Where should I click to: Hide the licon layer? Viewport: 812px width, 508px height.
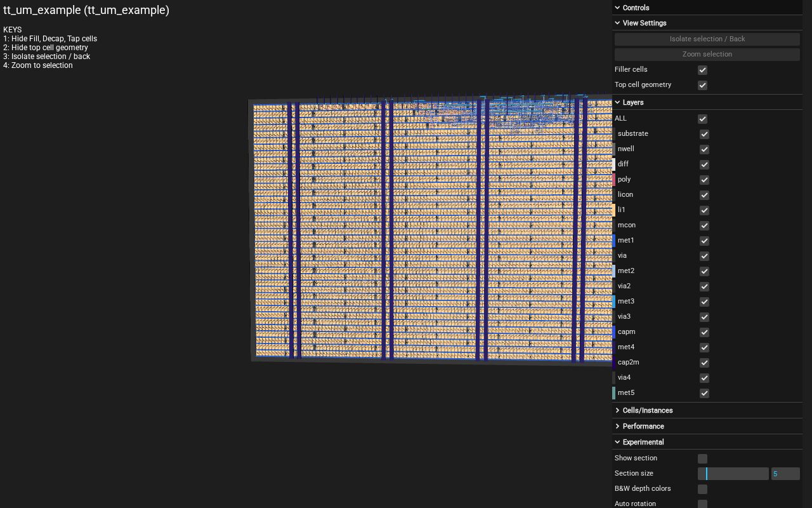click(704, 195)
